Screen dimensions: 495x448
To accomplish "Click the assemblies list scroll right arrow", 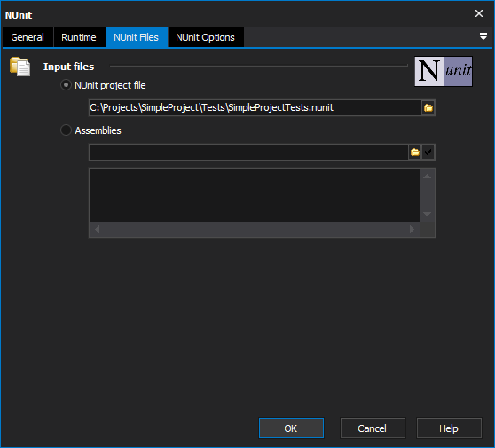I will [x=412, y=230].
